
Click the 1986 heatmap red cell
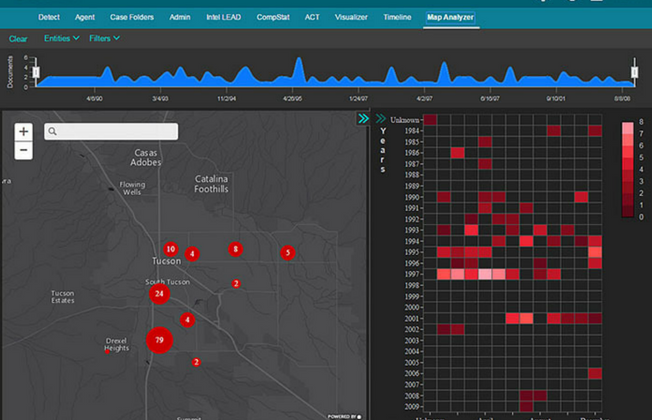[x=457, y=153]
